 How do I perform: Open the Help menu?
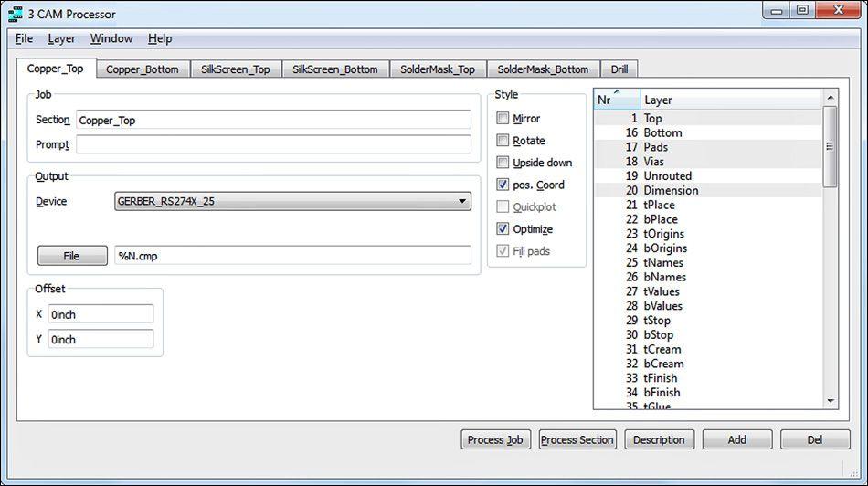point(160,38)
